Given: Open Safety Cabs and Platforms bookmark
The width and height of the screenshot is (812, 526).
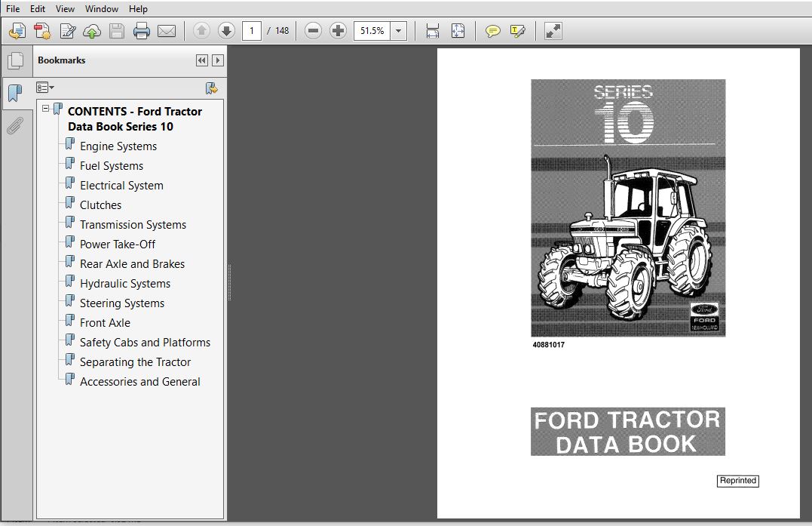Looking at the screenshot, I should pos(145,343).
